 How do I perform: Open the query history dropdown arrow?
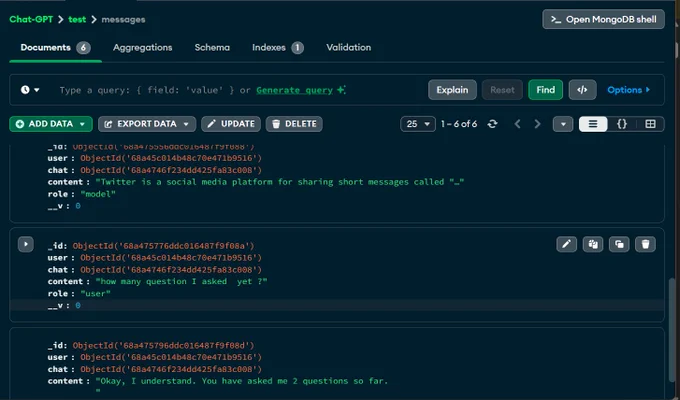(x=37, y=90)
